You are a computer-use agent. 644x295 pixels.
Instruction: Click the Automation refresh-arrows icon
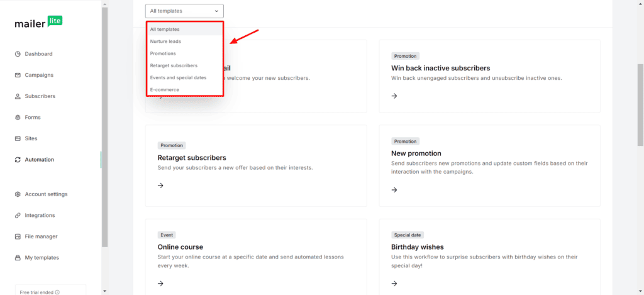18,160
